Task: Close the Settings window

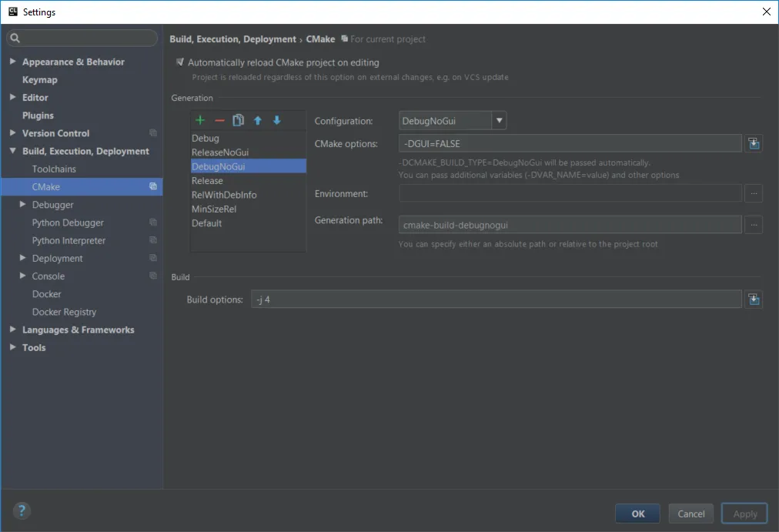Action: pos(767,12)
